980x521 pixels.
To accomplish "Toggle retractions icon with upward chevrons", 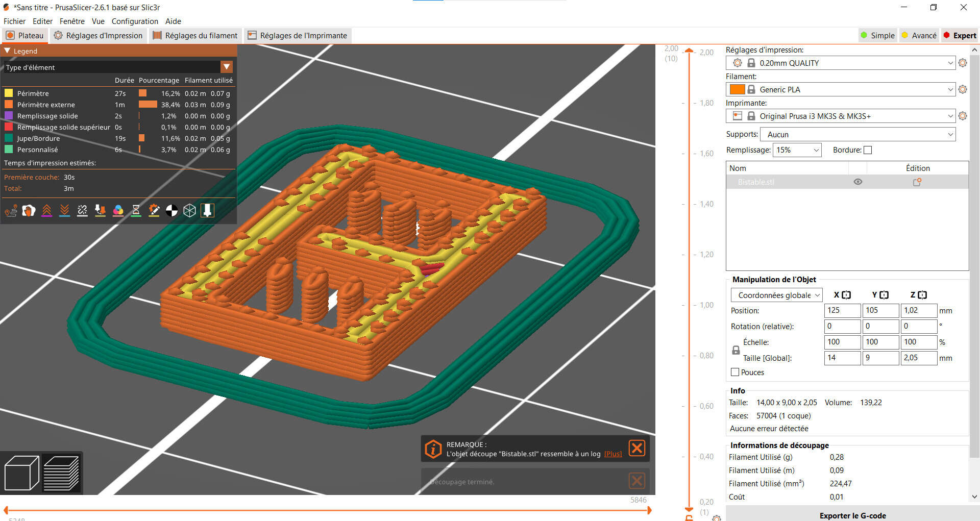I will 47,210.
